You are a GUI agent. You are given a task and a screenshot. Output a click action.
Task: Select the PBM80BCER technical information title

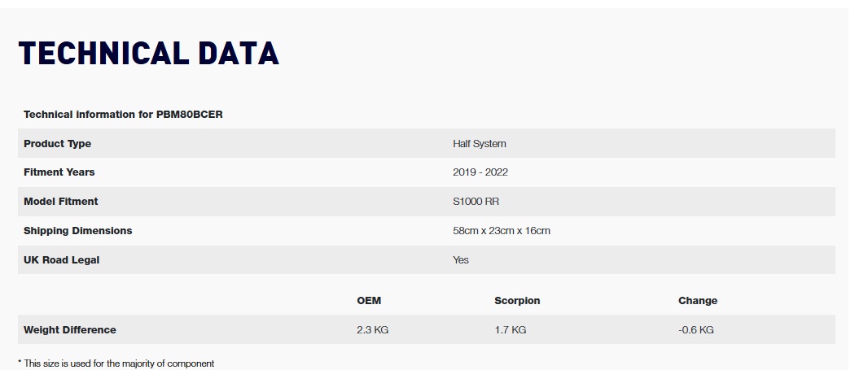click(123, 115)
